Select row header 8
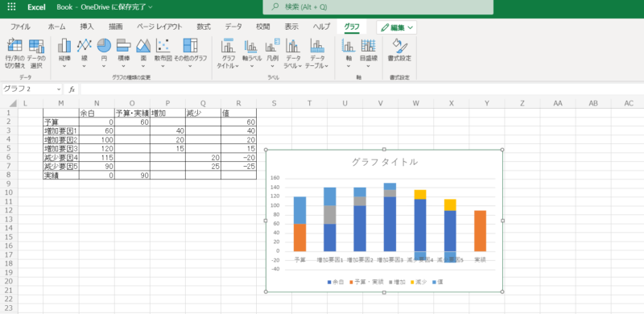Image resolution: width=644 pixels, height=314 pixels. [x=10, y=175]
